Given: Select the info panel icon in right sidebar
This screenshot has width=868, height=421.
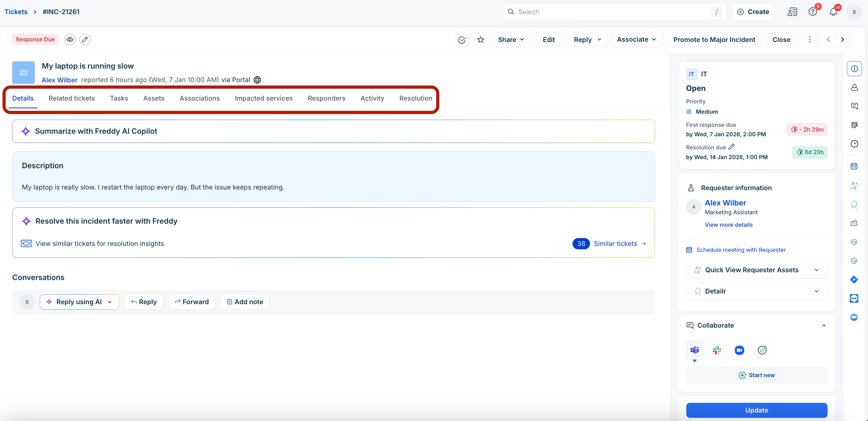Looking at the screenshot, I should pyautogui.click(x=854, y=69).
